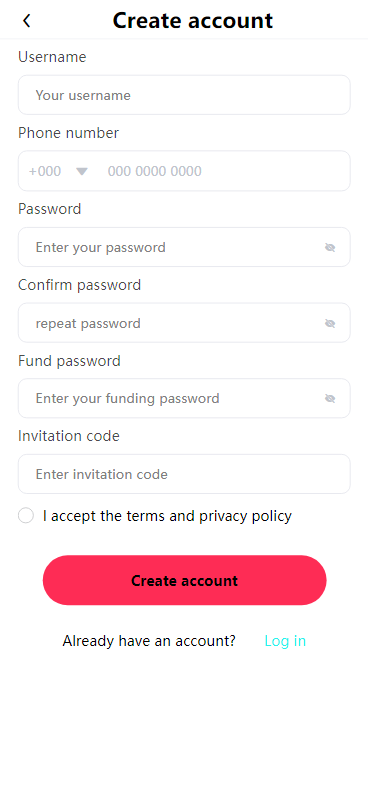Click the Invitation code label

(x=69, y=436)
